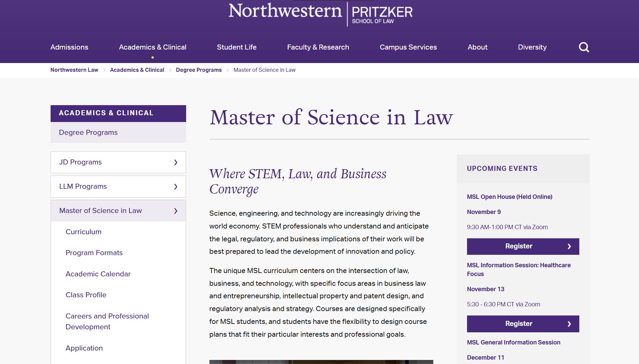639x364 pixels.
Task: Open MSL General Information Session event
Action: [514, 342]
